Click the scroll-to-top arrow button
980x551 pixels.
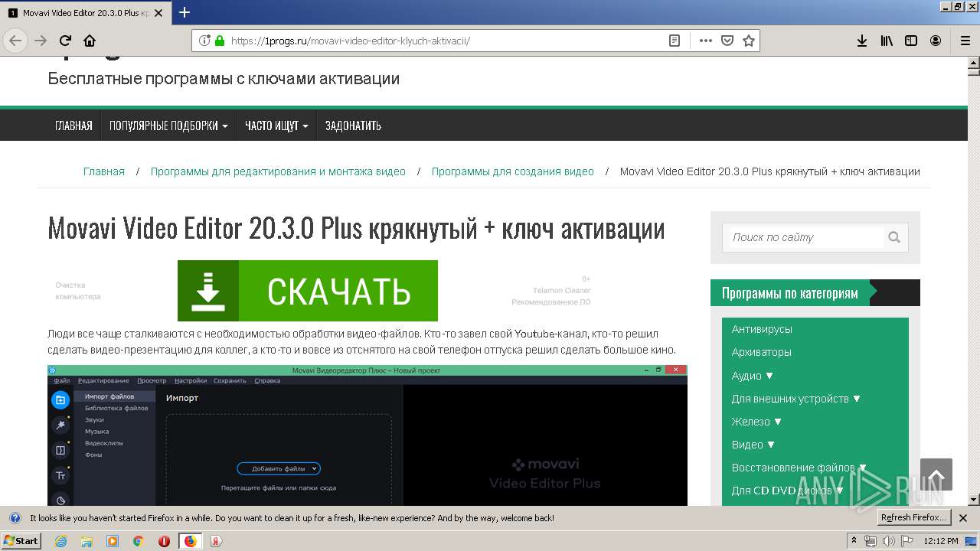pos(936,474)
